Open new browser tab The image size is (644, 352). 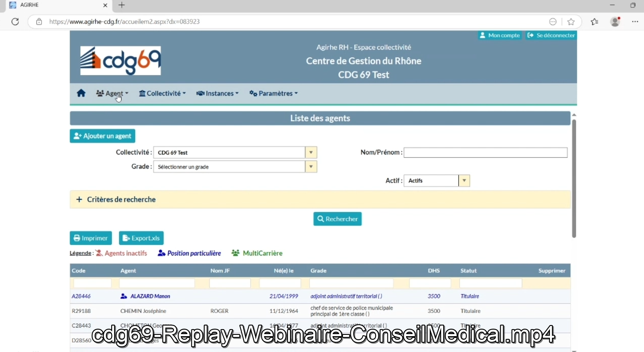tap(121, 5)
